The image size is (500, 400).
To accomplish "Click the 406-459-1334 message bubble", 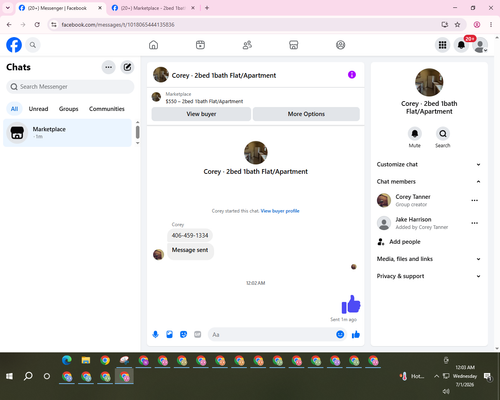I will 190,235.
